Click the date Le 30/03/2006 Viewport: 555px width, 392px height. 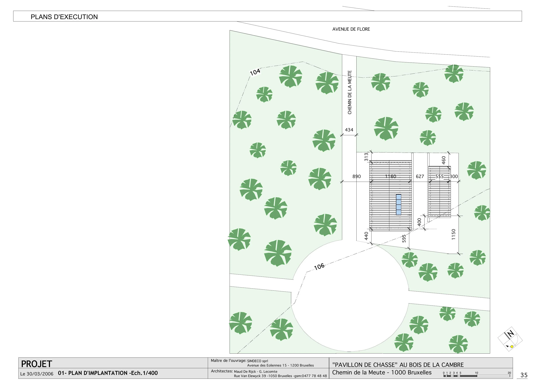[x=37, y=374]
